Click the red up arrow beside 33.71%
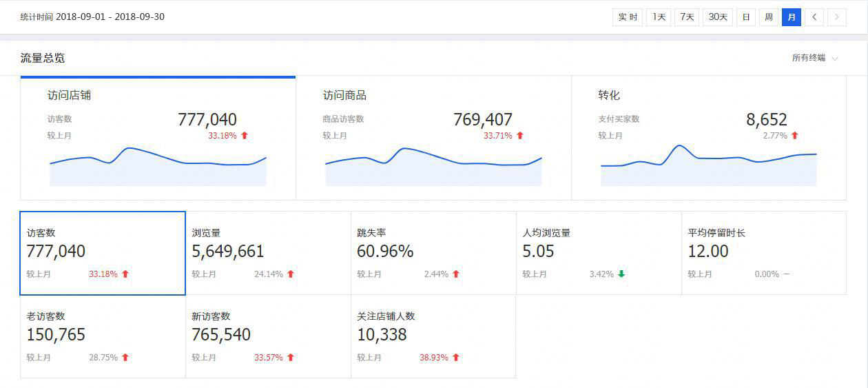Viewport: 868px width, 388px height. pos(520,136)
